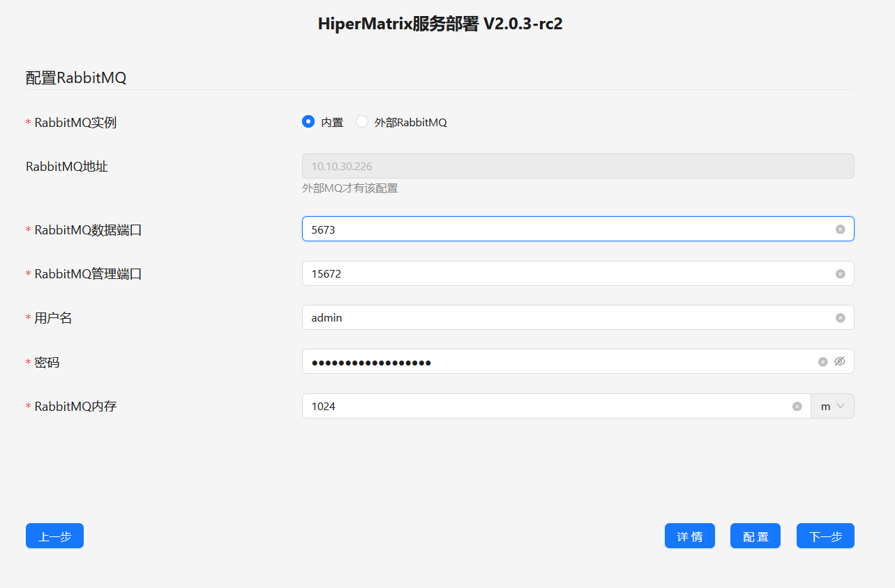The image size is (895, 588).
Task: Open the memory unit dropdown showing m
Action: [x=833, y=406]
